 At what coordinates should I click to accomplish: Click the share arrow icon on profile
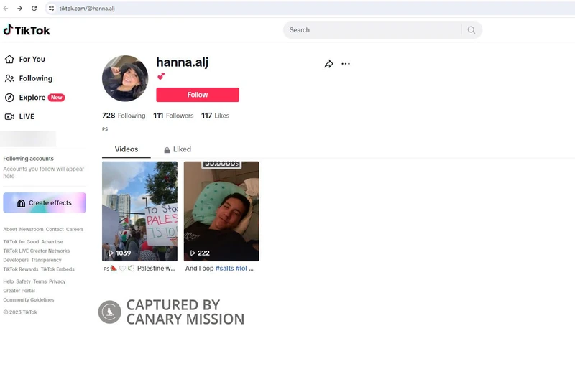(x=328, y=64)
